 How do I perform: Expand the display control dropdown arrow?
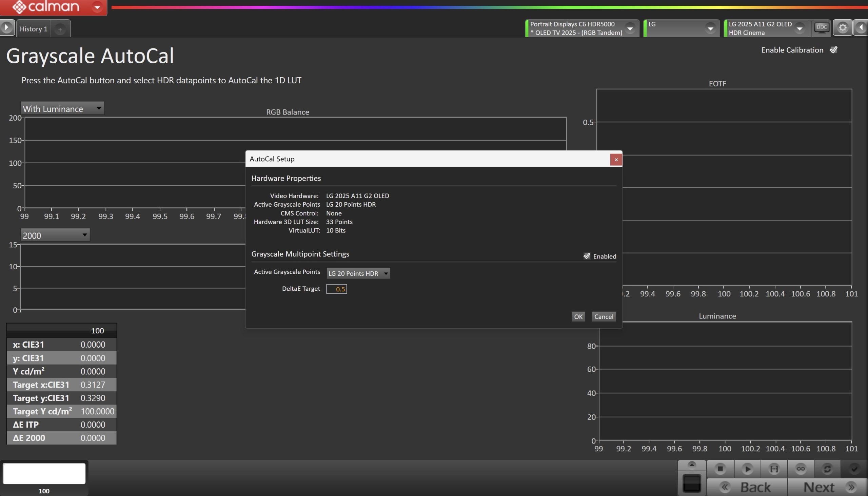[x=800, y=28]
